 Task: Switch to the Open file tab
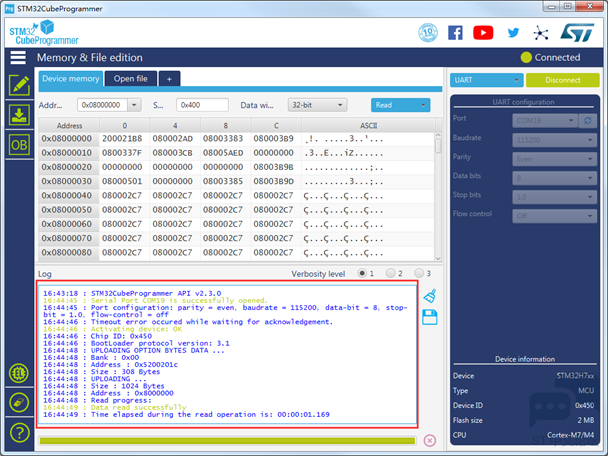(131, 79)
